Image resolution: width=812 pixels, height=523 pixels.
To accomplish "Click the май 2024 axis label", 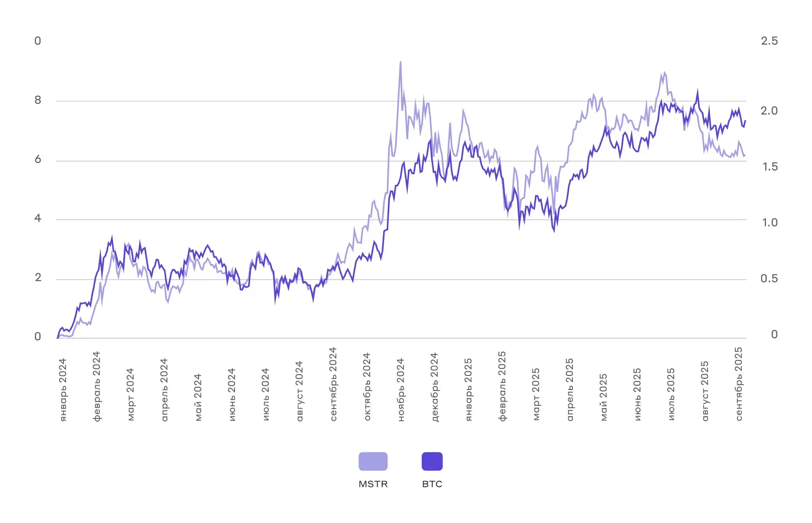I will point(198,397).
